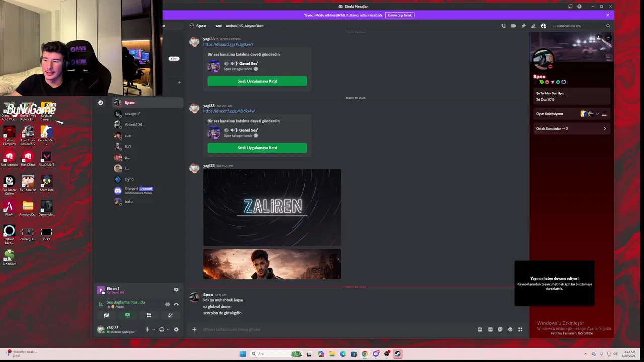Add friends to DM icon

[x=533, y=26]
